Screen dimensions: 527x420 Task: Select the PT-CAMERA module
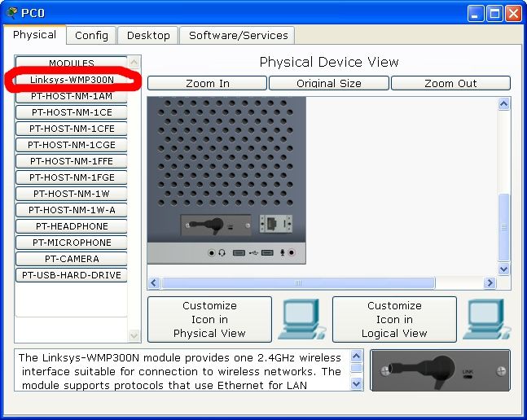71,259
